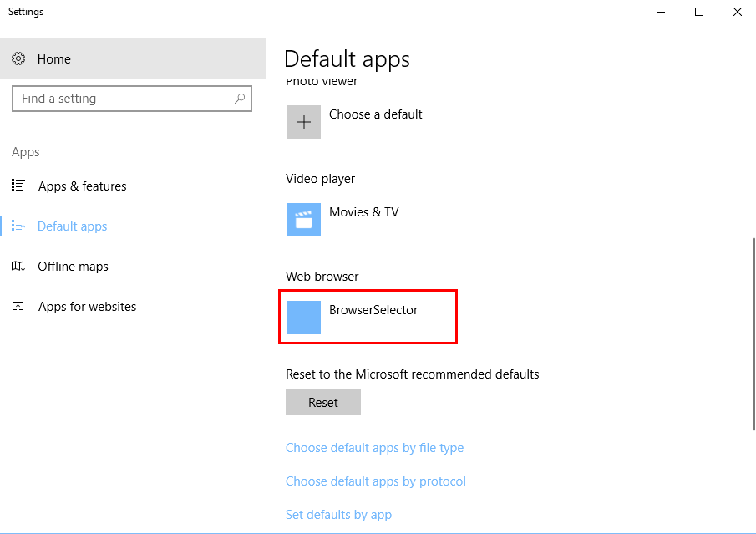Viewport: 756px width, 534px height.
Task: Click the Apps for websites icon
Action: tap(18, 307)
